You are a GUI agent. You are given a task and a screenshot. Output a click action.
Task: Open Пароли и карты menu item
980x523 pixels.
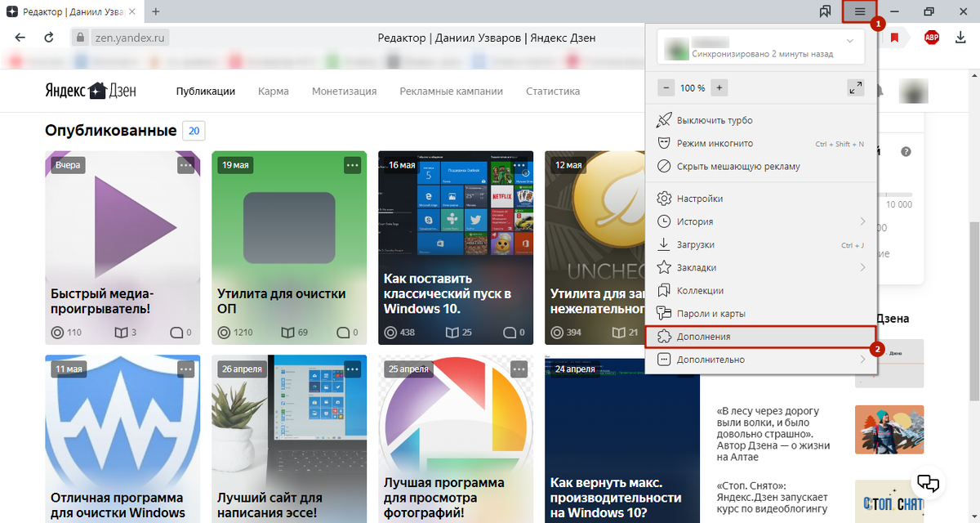tap(761, 313)
